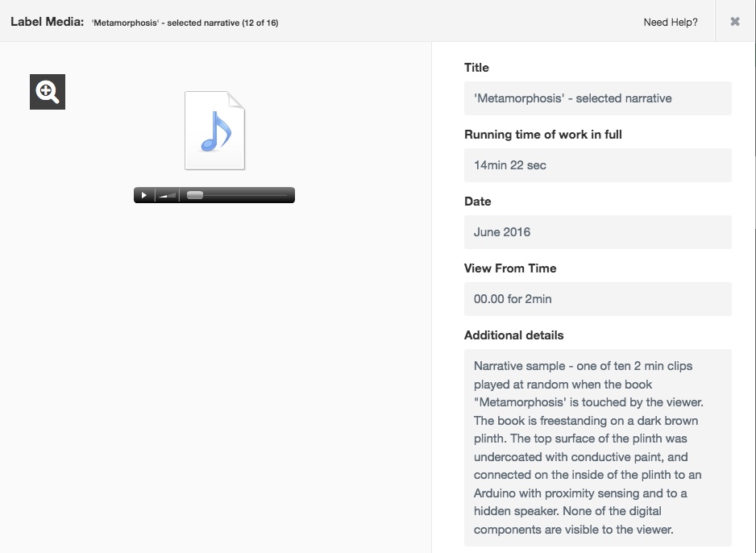Click the View From Time field
This screenshot has height=553, width=756.
597,299
